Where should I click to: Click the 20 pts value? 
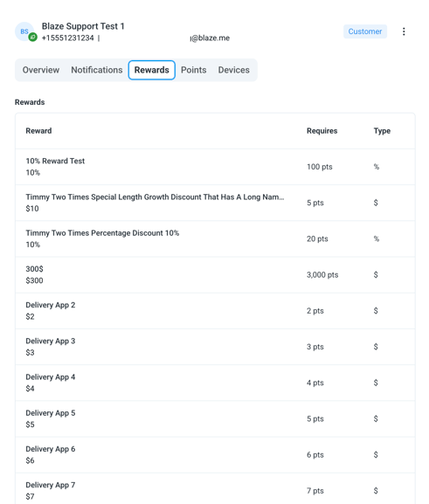pos(317,238)
